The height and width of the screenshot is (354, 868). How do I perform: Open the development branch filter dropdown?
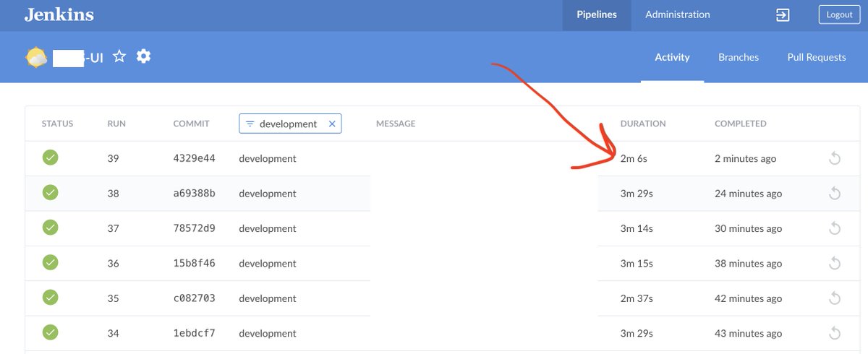(x=290, y=124)
